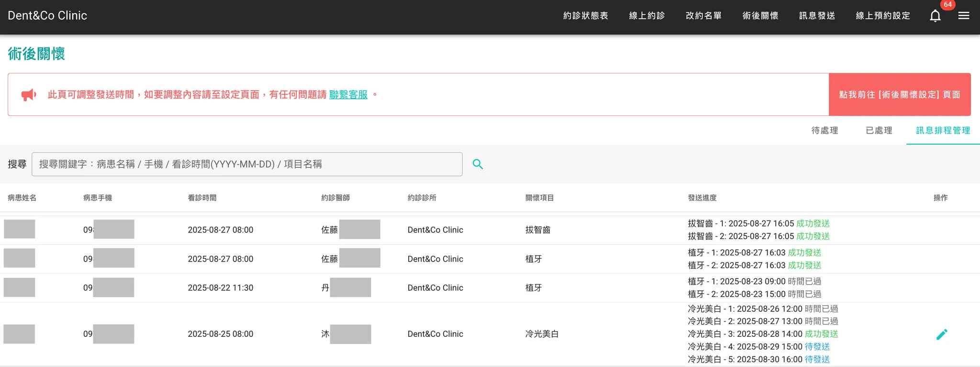Viewport: 980px width, 367px height.
Task: Click the 聯繫客服 link
Action: (x=348, y=95)
